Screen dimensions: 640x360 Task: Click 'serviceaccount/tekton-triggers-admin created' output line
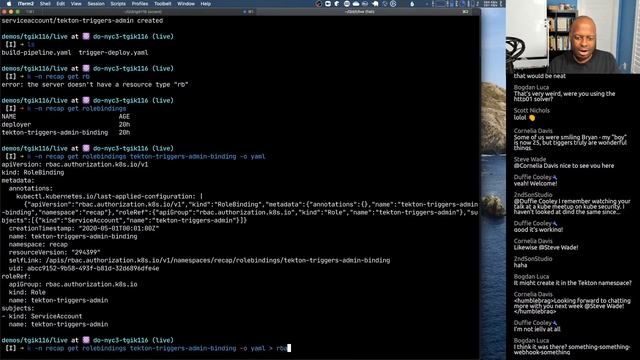(82, 20)
